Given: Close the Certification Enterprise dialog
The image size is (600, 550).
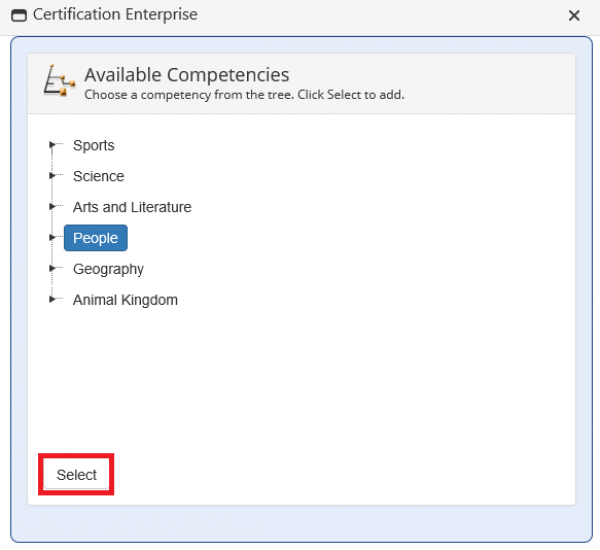Looking at the screenshot, I should pyautogui.click(x=574, y=16).
